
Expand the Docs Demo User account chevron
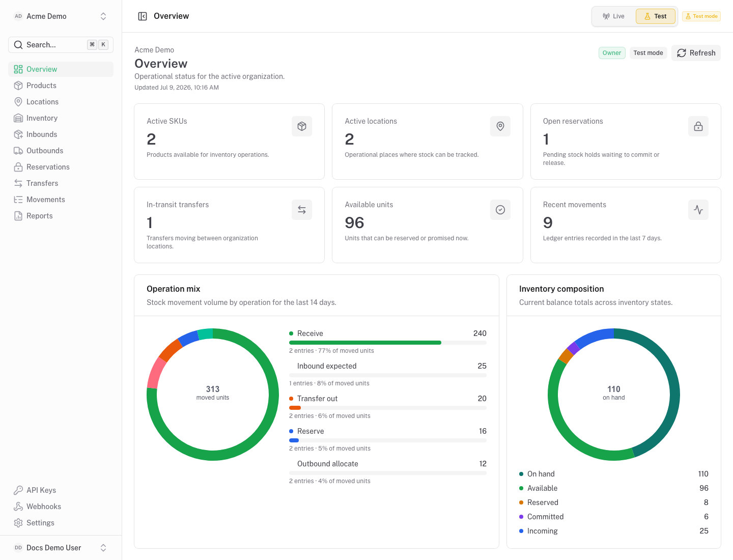coord(103,548)
